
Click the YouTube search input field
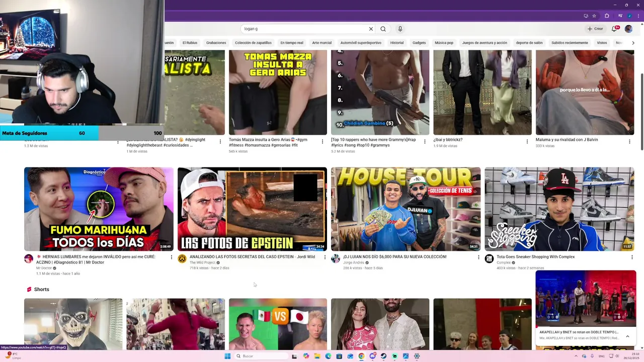coord(304,29)
